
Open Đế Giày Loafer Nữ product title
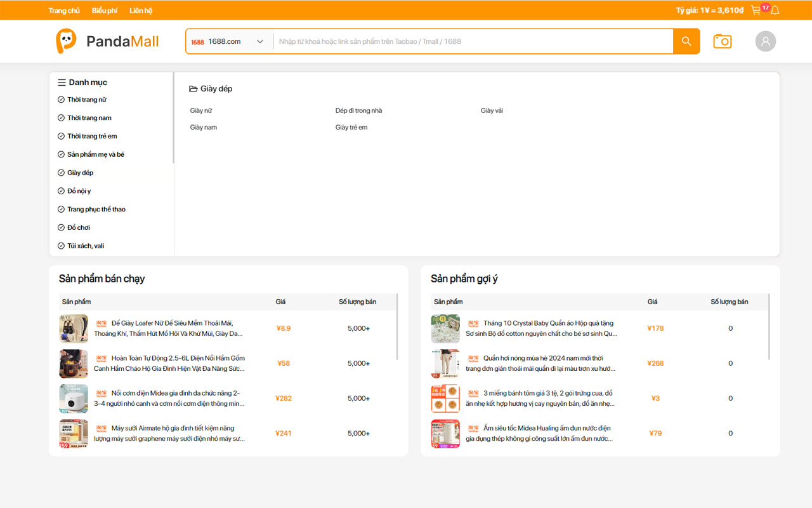[x=169, y=328]
